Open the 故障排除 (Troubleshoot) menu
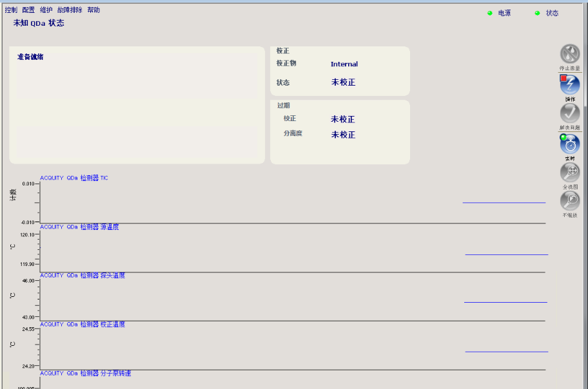The height and width of the screenshot is (389, 588). pos(70,10)
